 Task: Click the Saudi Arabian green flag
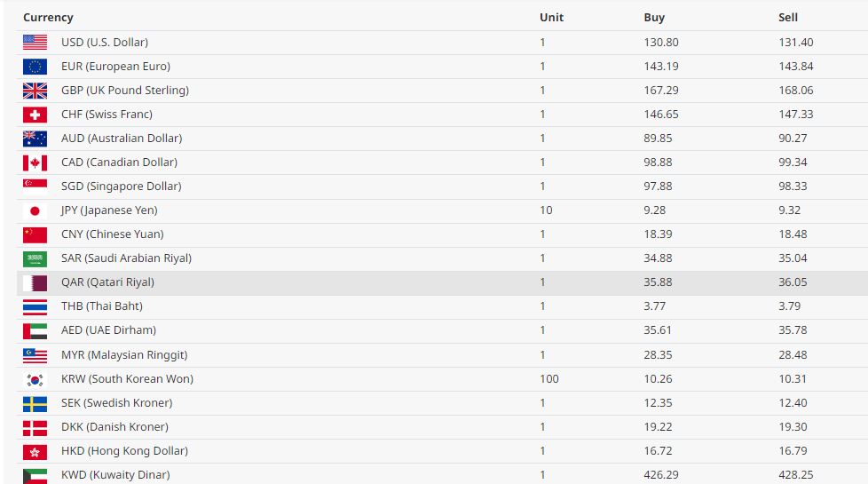click(35, 258)
